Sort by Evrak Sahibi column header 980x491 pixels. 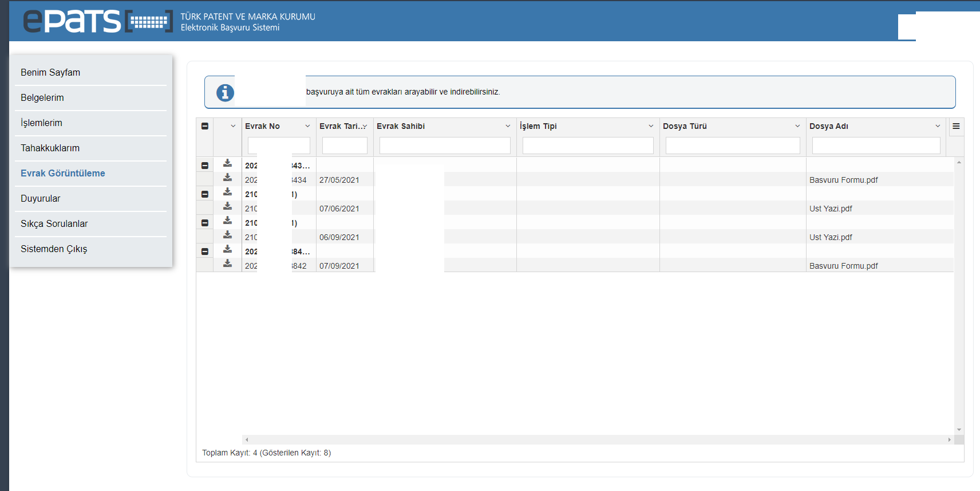click(401, 126)
